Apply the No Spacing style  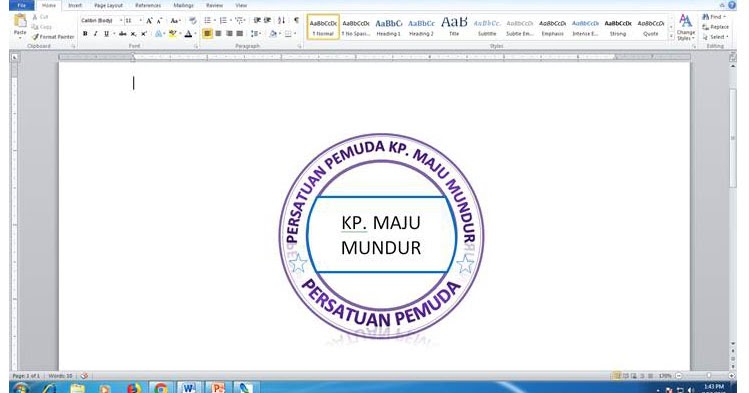356,27
